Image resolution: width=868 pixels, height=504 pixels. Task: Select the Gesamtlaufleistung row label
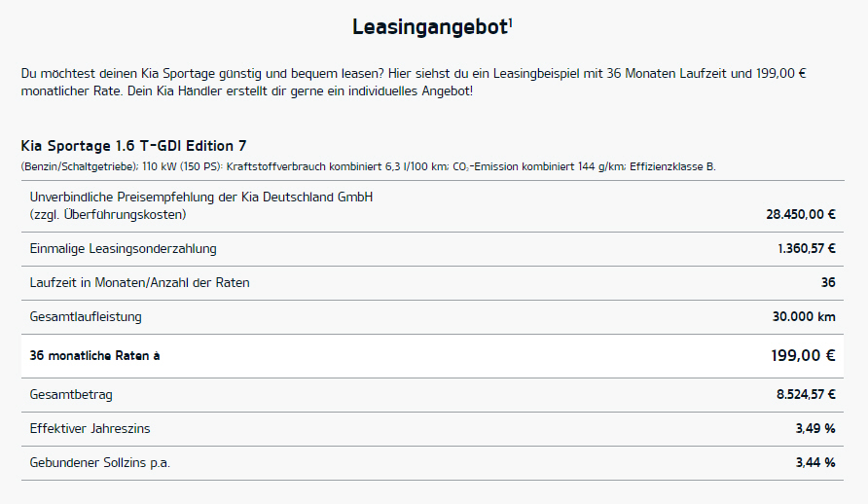point(86,317)
